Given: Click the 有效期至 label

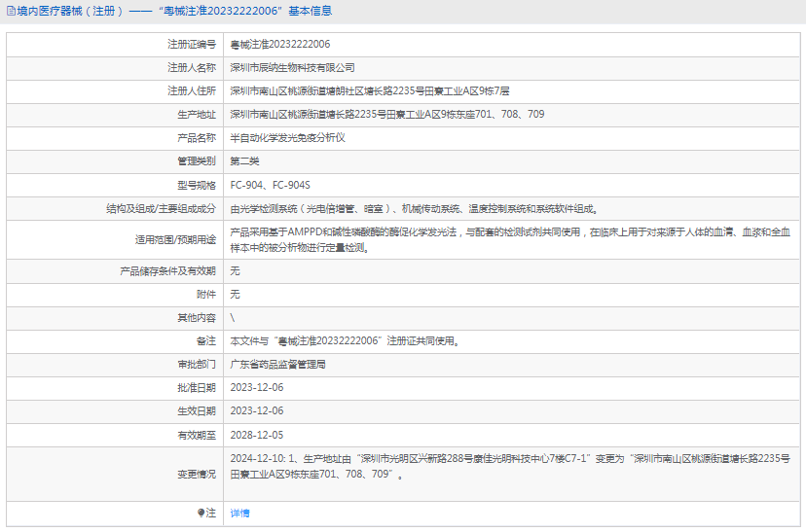Looking at the screenshot, I should click(197, 435).
